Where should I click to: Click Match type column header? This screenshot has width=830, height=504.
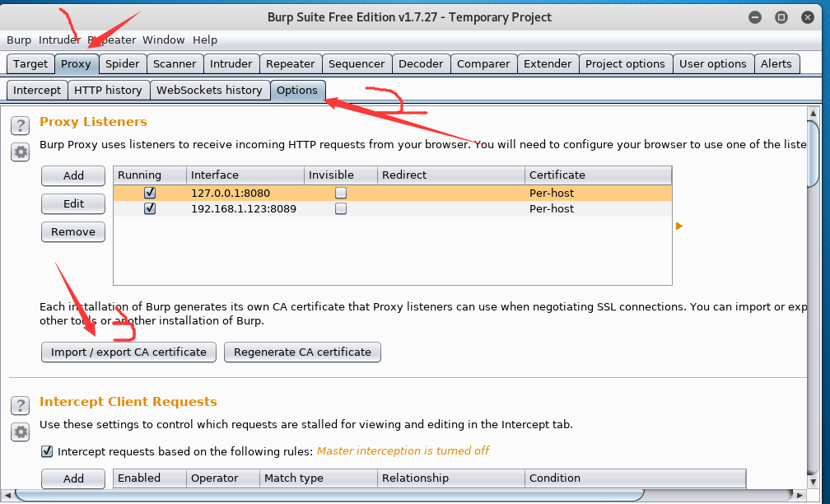(319, 478)
